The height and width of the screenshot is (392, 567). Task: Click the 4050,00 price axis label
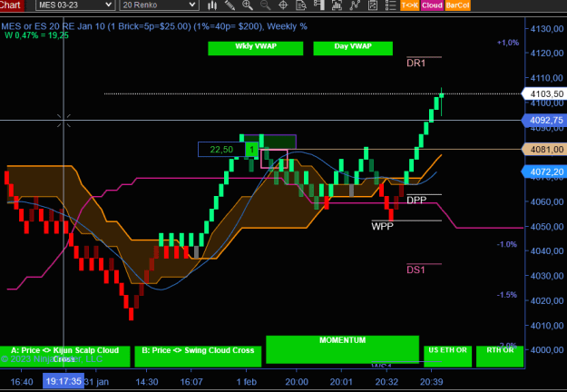pos(547,227)
